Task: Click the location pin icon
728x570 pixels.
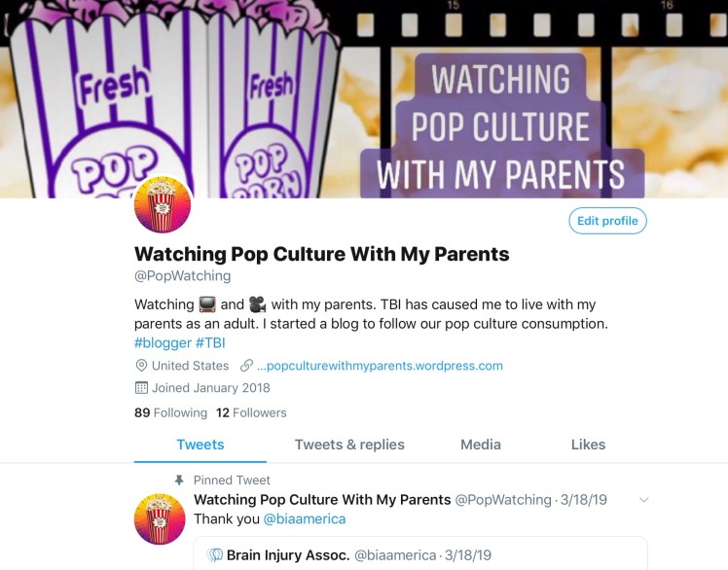Action: (x=141, y=366)
